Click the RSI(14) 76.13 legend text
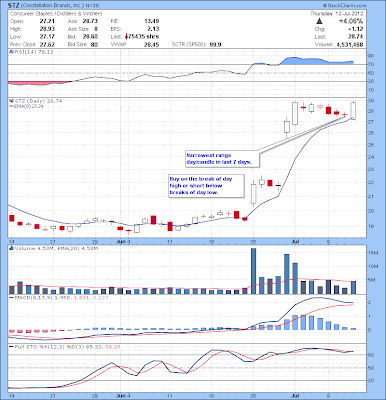Viewport: 386px width, 400px height. click(33, 52)
